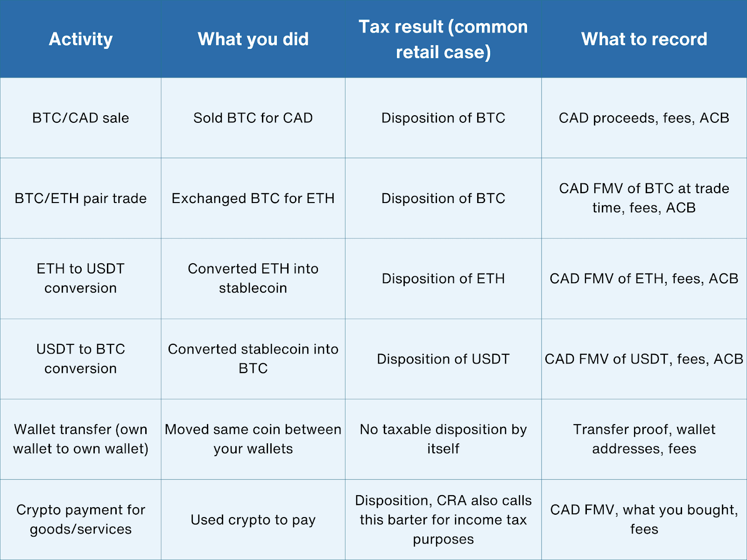Select the "Tax result (common retail case)" header
The image size is (747, 560).
(x=443, y=39)
